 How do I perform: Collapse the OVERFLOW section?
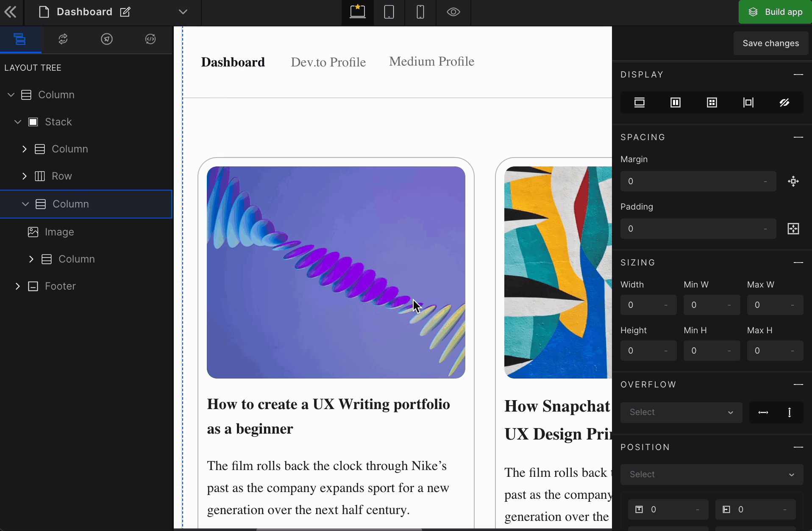(798, 384)
